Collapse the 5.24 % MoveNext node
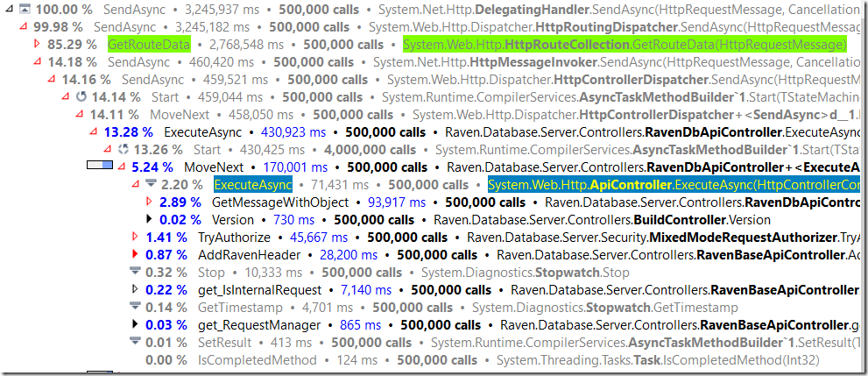The width and height of the screenshot is (868, 376). click(121, 167)
